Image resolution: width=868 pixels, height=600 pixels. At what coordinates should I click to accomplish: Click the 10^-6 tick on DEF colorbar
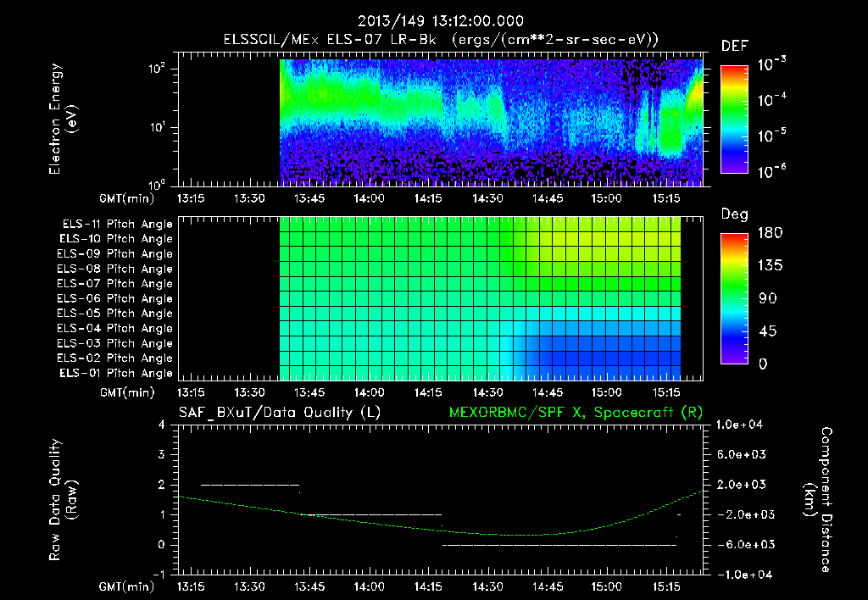tap(771, 171)
